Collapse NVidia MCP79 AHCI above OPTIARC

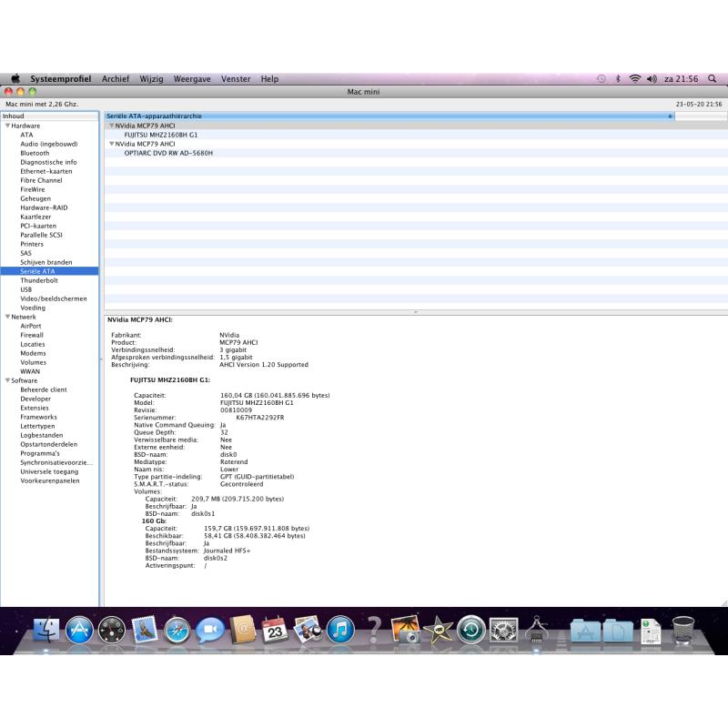click(x=111, y=144)
